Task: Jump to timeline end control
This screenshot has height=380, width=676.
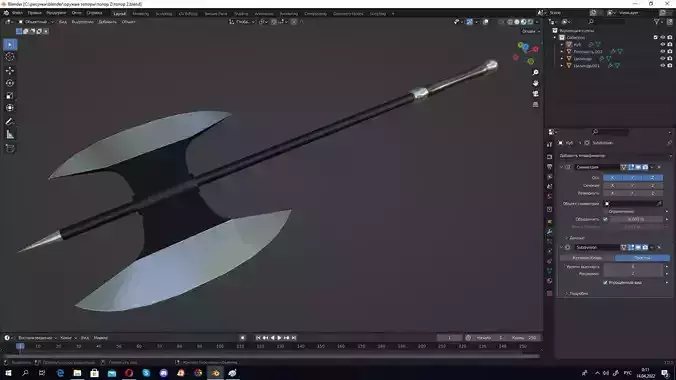Action: click(x=294, y=338)
